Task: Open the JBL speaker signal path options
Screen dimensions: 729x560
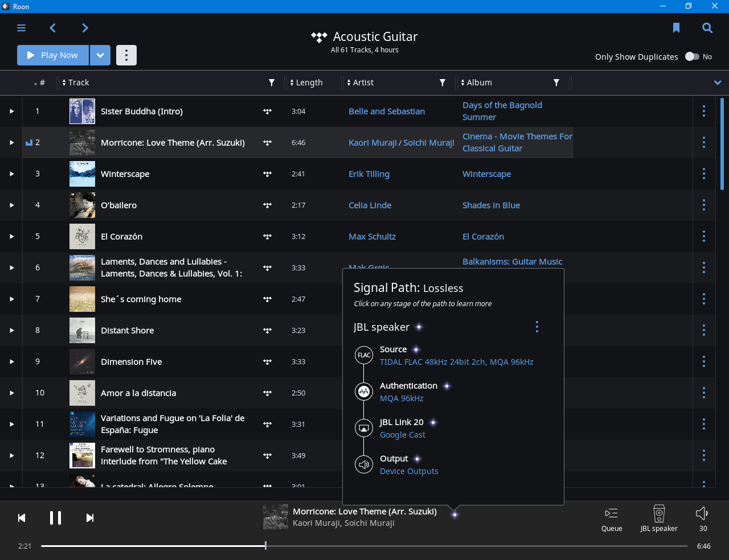Action: click(537, 327)
